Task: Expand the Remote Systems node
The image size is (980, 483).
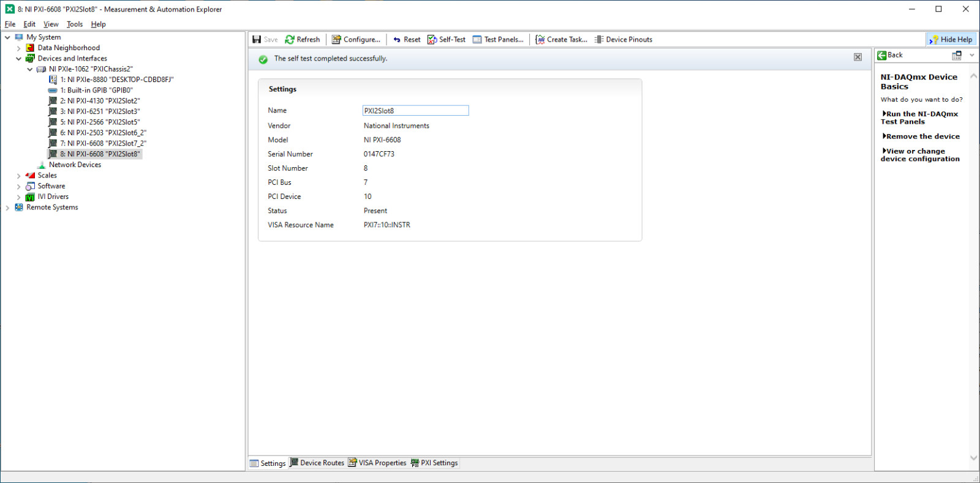Action: point(7,208)
